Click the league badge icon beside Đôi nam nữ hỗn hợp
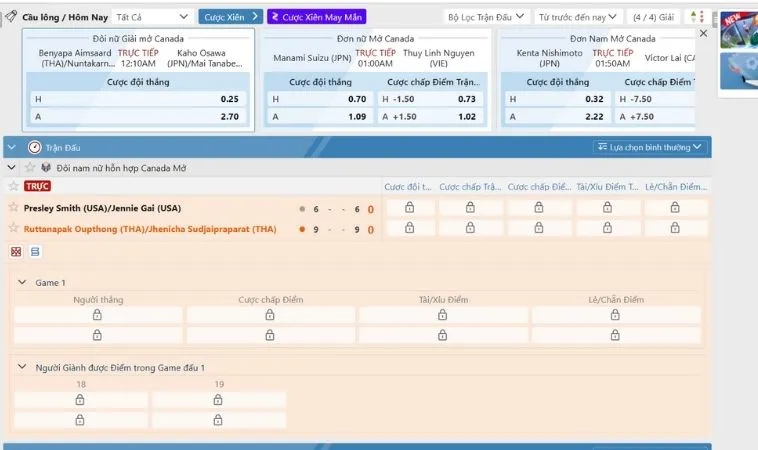Screen dimensions: 758x450 pos(45,167)
